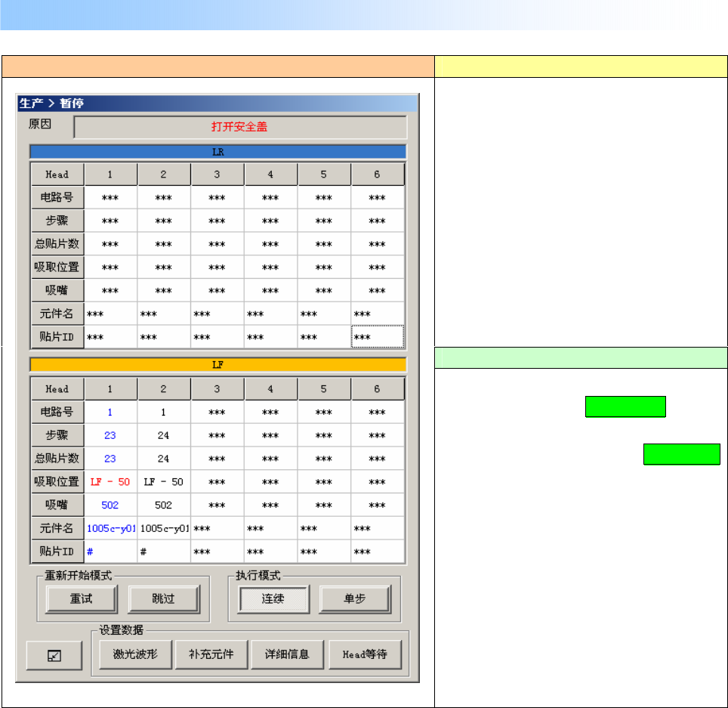Click LR 电路号 row label
The width and height of the screenshot is (728, 708).
click(x=57, y=197)
